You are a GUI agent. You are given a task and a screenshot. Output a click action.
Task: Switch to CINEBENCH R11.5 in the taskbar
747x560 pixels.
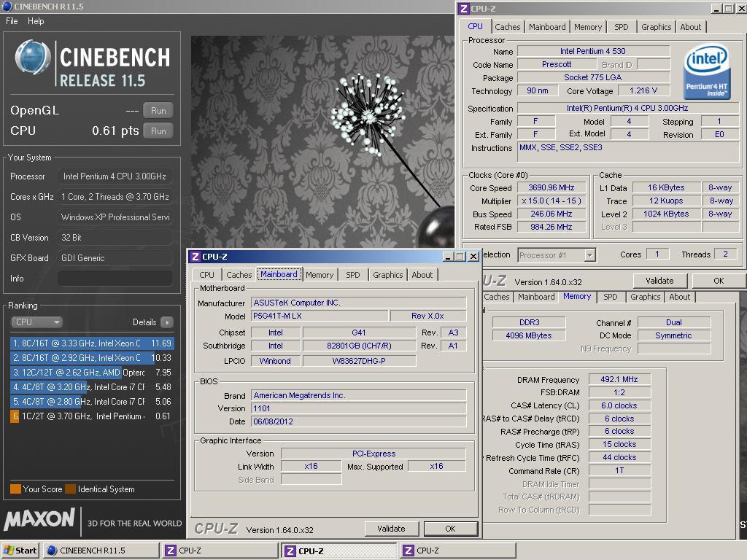[x=101, y=551]
